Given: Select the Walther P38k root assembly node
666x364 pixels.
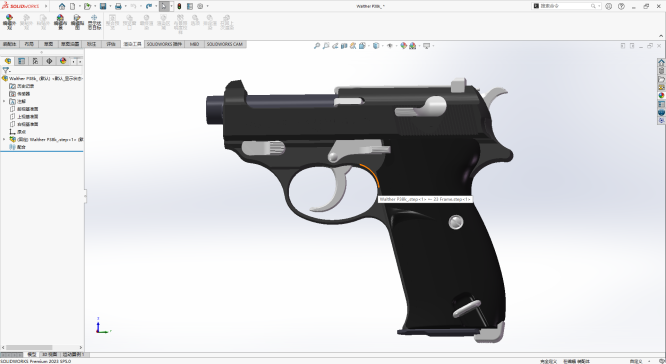Looking at the screenshot, I should (x=42, y=79).
